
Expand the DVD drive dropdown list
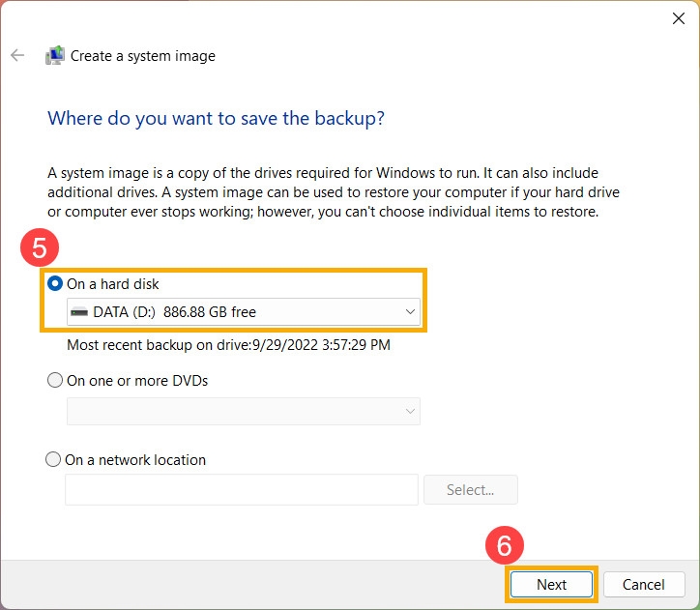(x=242, y=411)
